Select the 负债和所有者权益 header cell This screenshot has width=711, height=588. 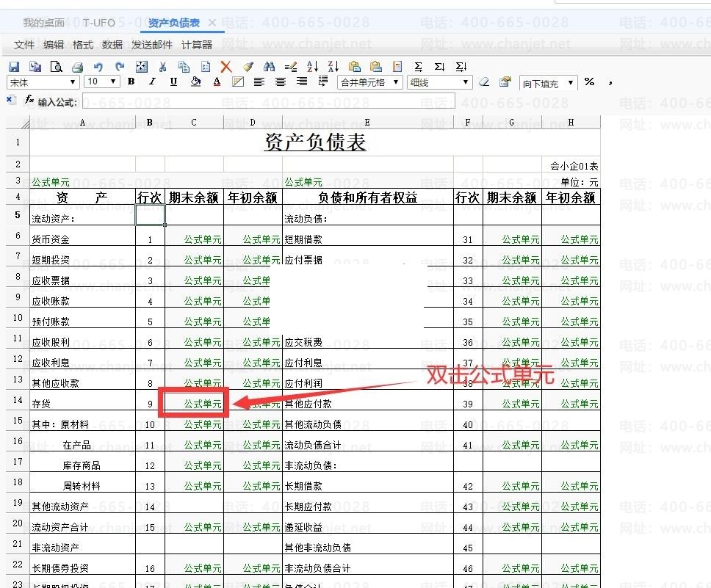point(368,197)
